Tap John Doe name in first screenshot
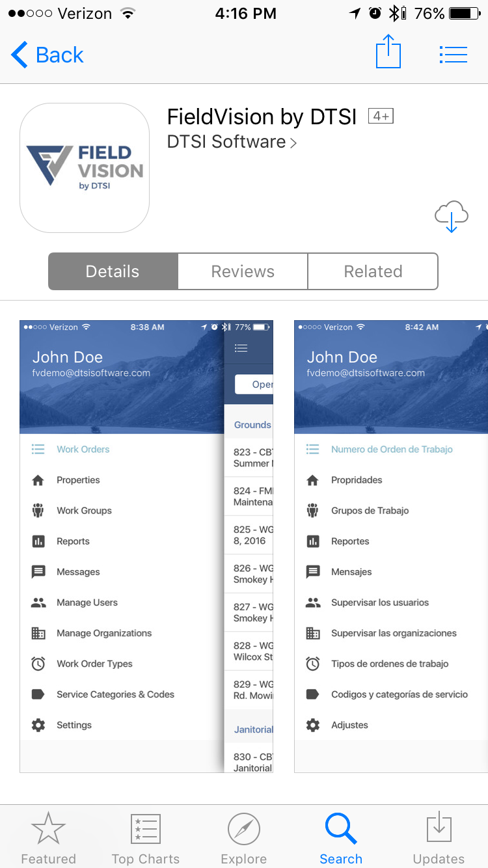The image size is (488, 868). point(68,357)
